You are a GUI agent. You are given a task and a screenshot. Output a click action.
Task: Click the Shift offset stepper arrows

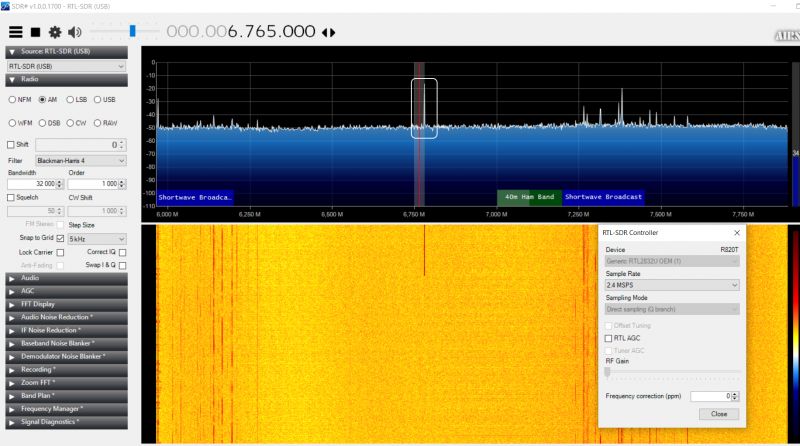[x=121, y=145]
